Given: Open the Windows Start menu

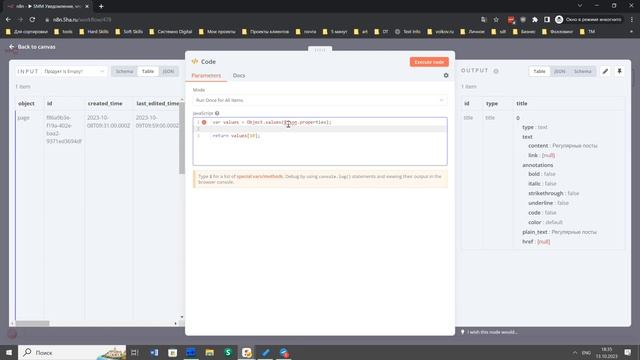Looking at the screenshot, I should pos(9,352).
